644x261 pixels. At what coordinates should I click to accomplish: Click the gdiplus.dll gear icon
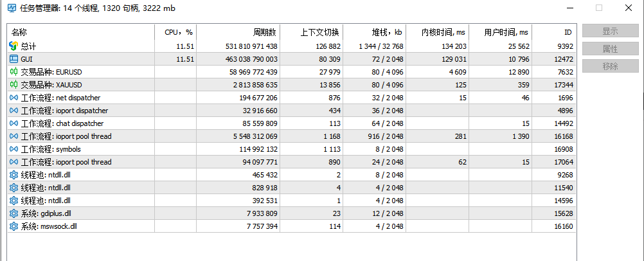(x=13, y=213)
